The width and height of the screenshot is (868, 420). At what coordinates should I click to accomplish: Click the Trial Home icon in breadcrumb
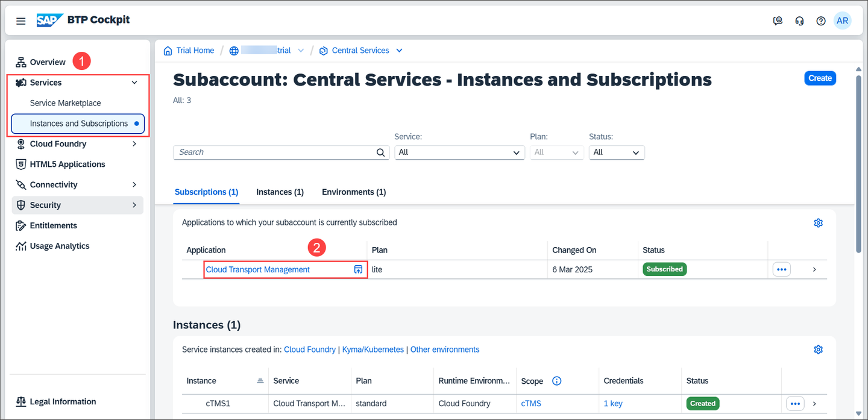(168, 51)
